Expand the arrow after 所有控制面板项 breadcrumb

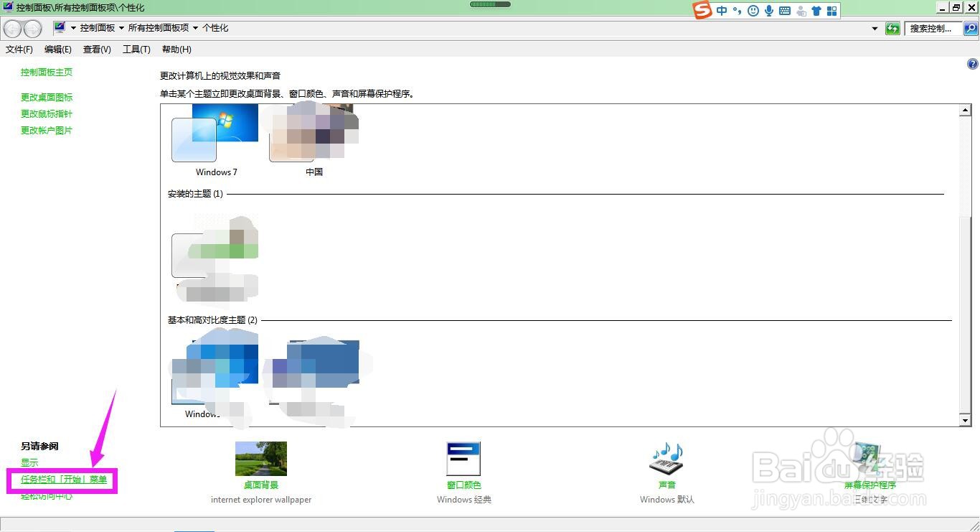coord(195,28)
